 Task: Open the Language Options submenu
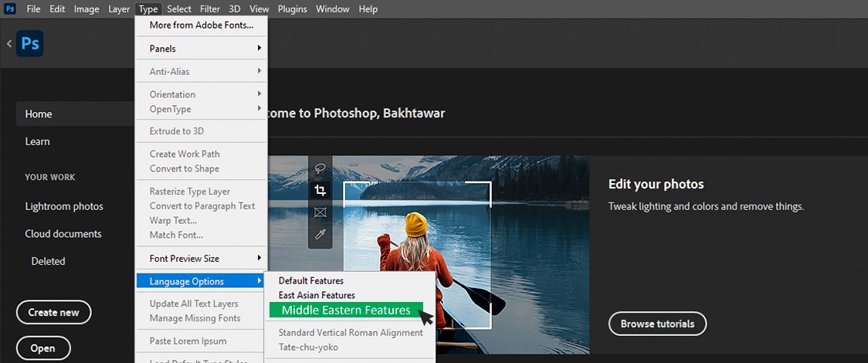click(199, 281)
